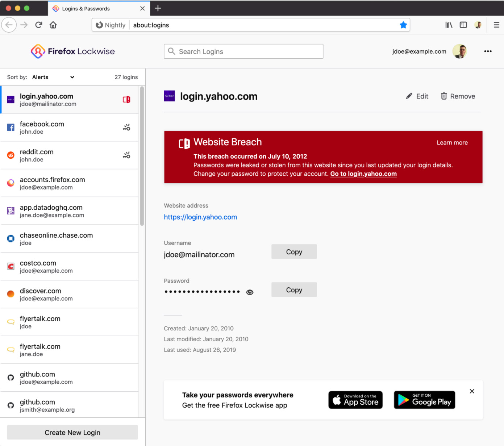Open the Lockwise three-dot menu

point(488,51)
